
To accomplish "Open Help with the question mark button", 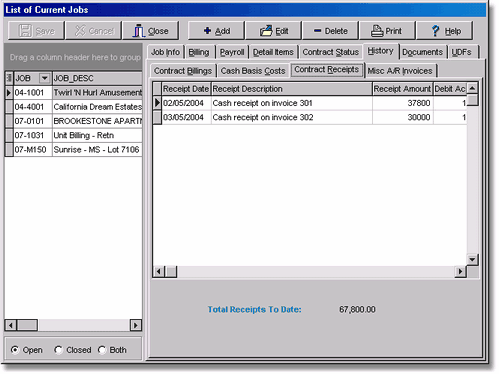I will point(445,31).
